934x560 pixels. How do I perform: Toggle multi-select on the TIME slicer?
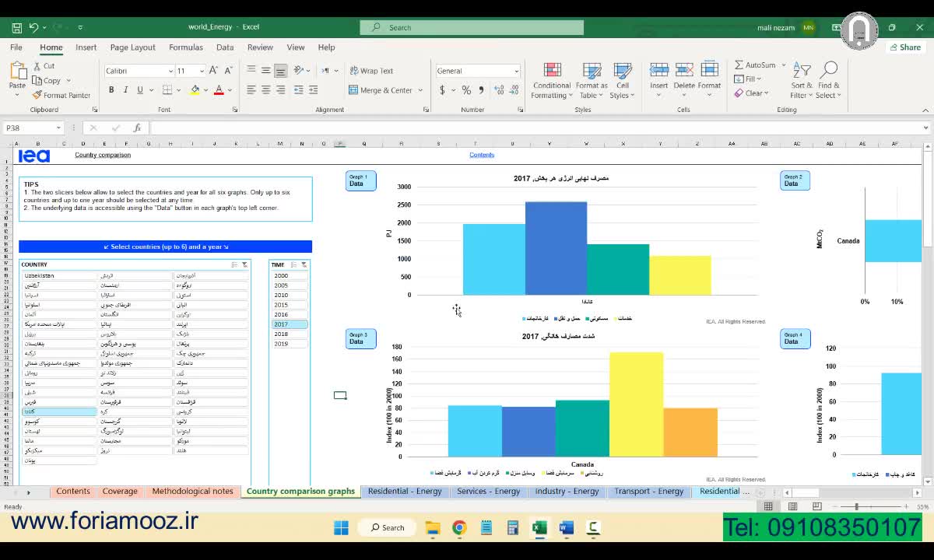pyautogui.click(x=293, y=264)
